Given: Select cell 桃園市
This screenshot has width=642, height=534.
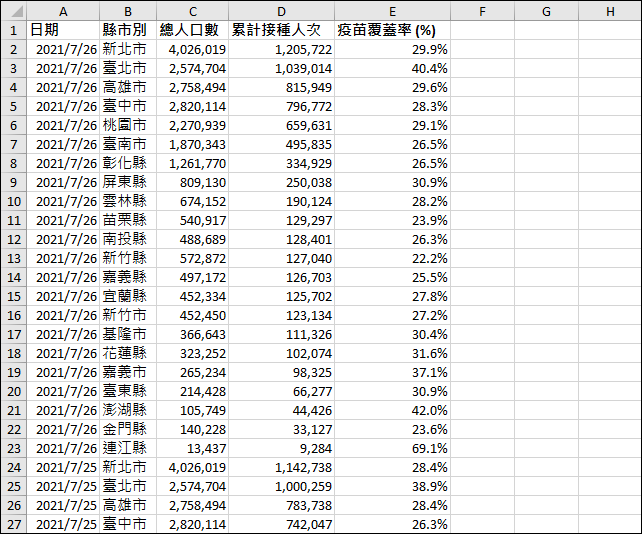Looking at the screenshot, I should pos(128,125).
